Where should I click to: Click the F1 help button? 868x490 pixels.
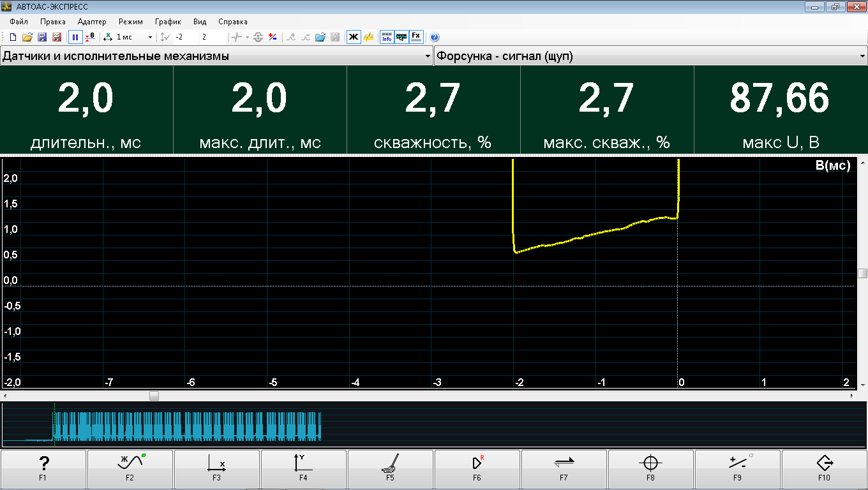point(43,469)
